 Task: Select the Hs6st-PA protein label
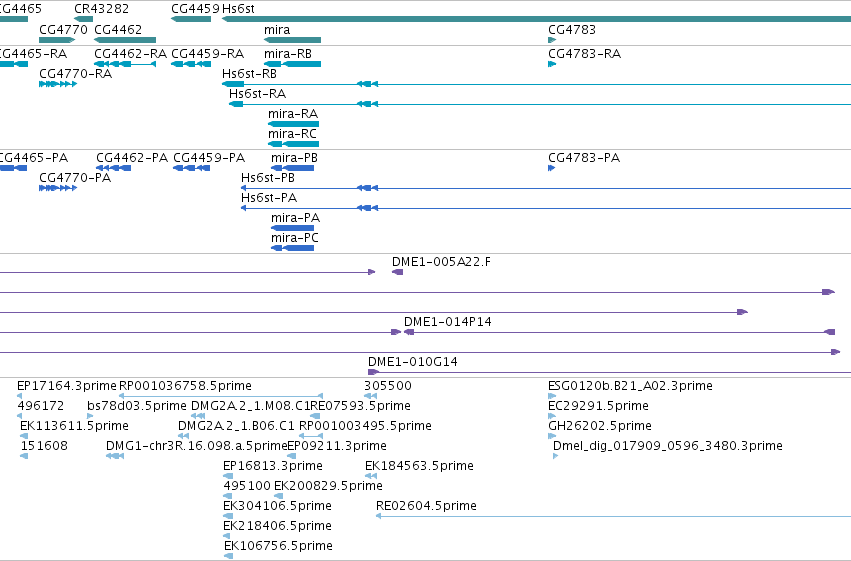click(x=269, y=197)
